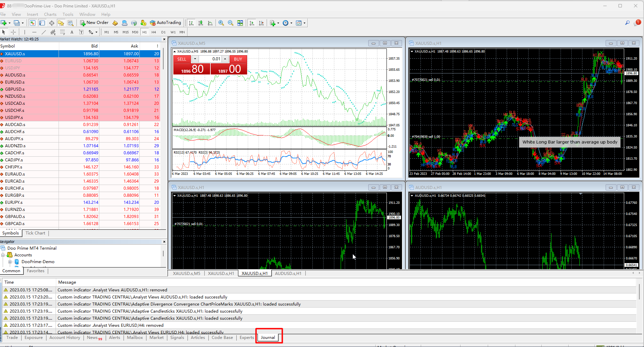Click the Tile Windows icon
Image resolution: width=644 pixels, height=347 pixels.
[x=240, y=23]
